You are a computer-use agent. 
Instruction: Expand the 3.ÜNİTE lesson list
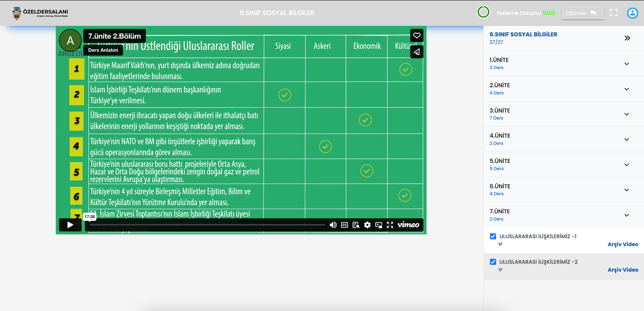(x=626, y=114)
